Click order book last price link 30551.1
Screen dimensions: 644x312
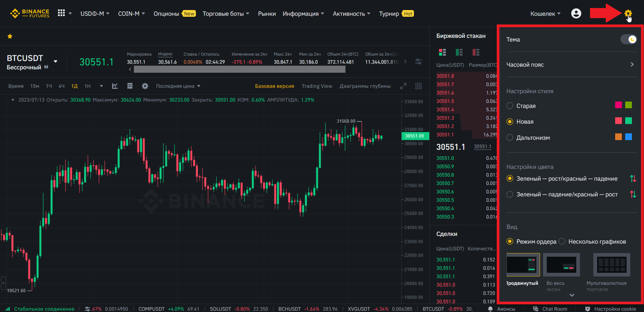[x=482, y=146]
